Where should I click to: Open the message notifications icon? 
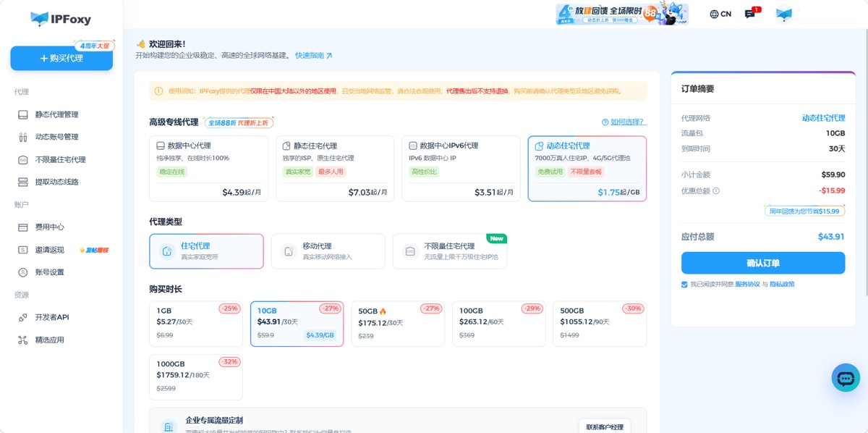pyautogui.click(x=749, y=14)
